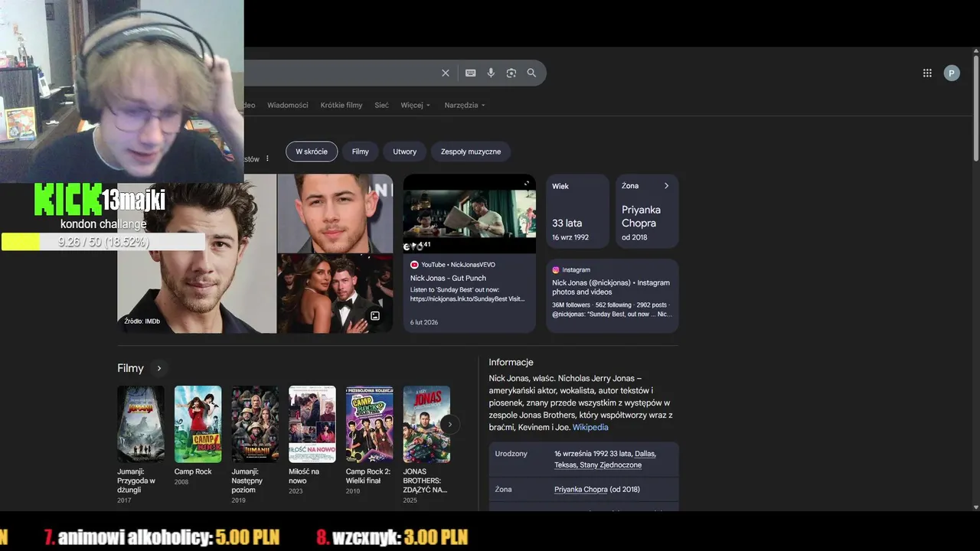Select the Filmy chip
Viewport: 980px width, 551px height.
click(x=361, y=152)
